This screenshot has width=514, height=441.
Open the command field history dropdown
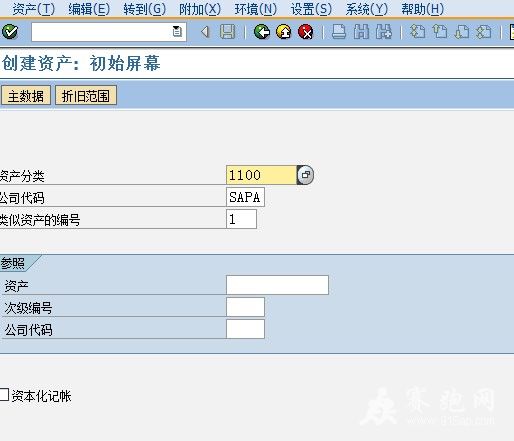point(177,32)
